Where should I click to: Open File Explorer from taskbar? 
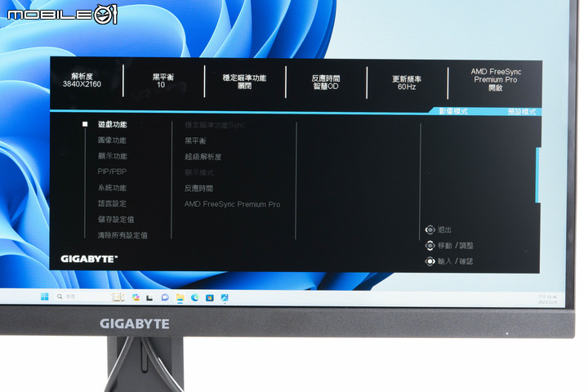click(x=180, y=298)
